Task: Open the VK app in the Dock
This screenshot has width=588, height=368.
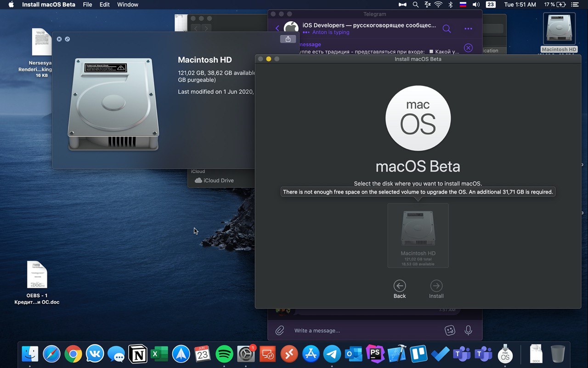Action: tap(95, 354)
